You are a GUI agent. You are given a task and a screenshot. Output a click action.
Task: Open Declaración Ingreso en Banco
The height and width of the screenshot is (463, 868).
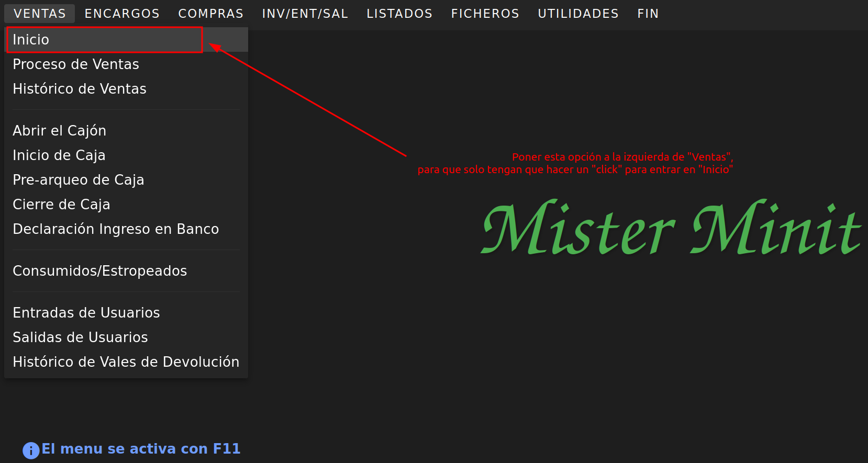[x=126, y=229]
